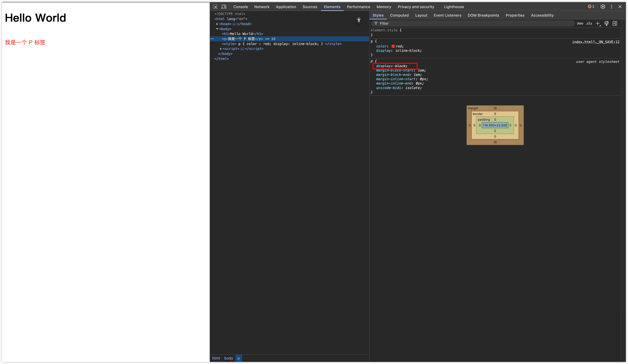Collapse the body element node
Screen dimensions: 628x364
(x=217, y=29)
